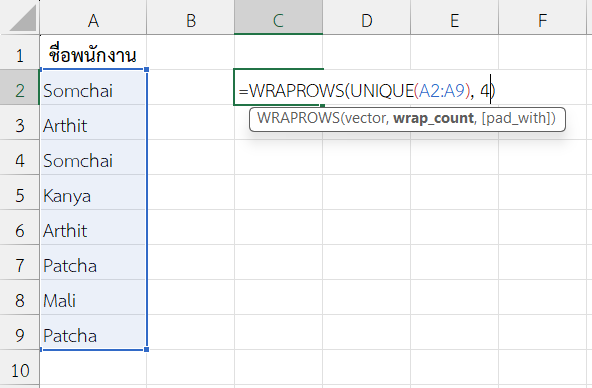Select row 6 header
Screen dimensions: 592x388
coord(20,228)
